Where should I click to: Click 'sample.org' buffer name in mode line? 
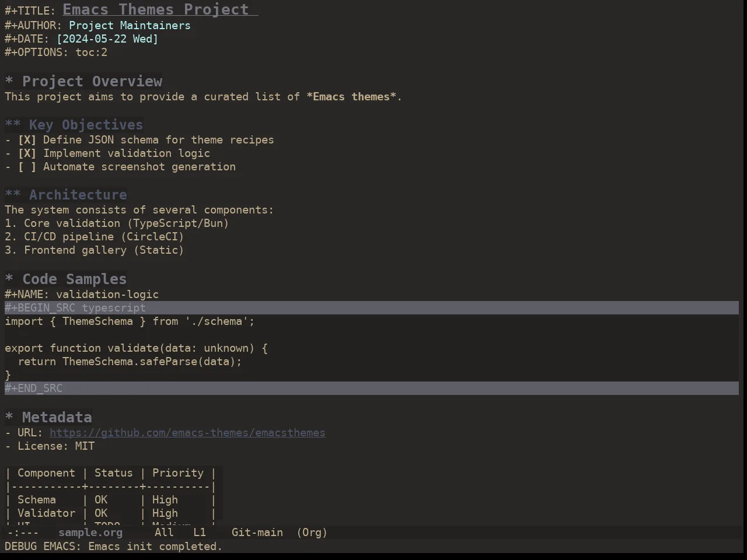click(90, 533)
